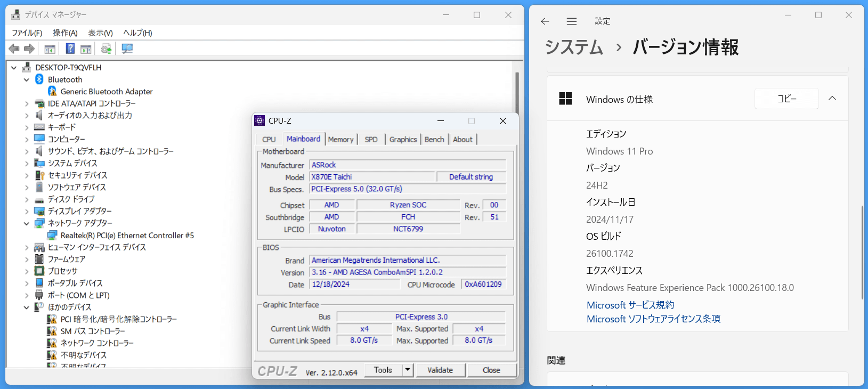This screenshot has height=389, width=868.
Task: Go to システム breadcrumb in Settings
Action: coord(574,47)
